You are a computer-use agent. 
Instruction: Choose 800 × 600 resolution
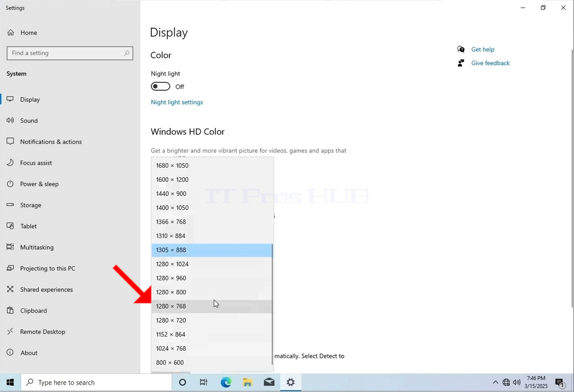212,363
